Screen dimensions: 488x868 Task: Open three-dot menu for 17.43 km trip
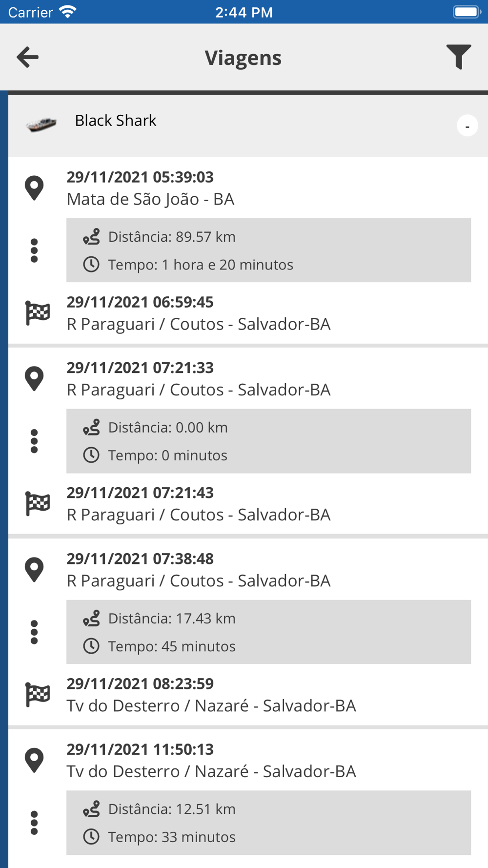34,632
